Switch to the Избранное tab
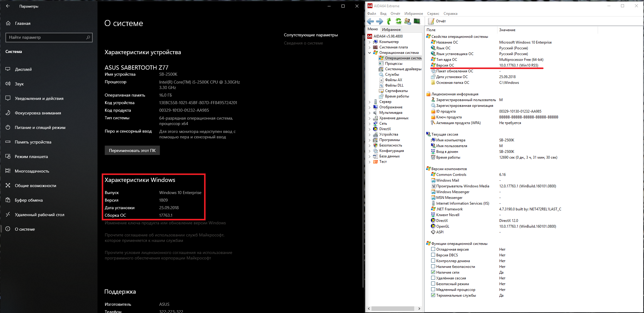This screenshot has height=313, width=644. coord(391,29)
